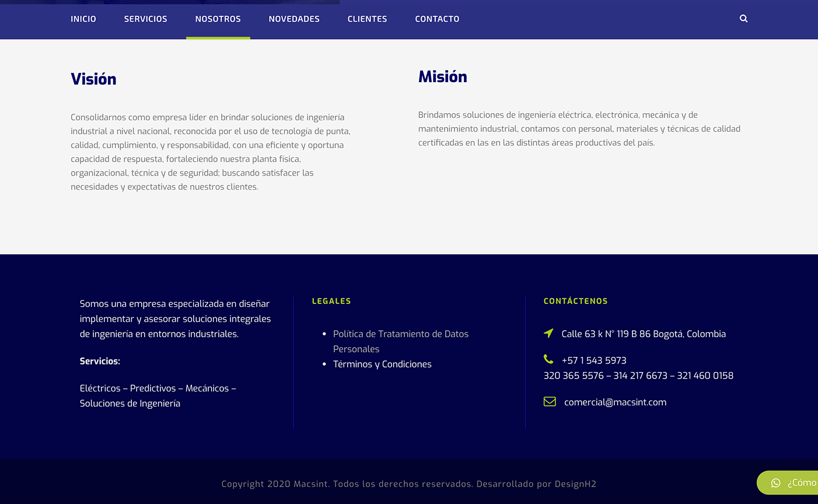
Task: Click the search magnifier icon
Action: 743,19
